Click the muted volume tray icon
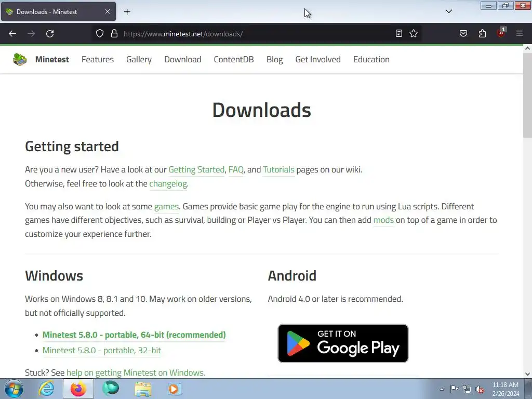Screen dimensions: 532x399 tap(480, 390)
